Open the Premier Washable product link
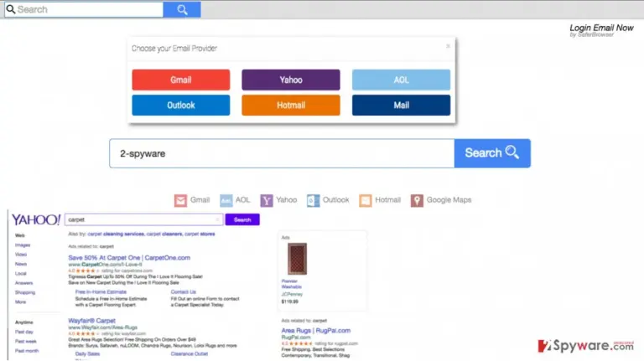 pos(291,284)
